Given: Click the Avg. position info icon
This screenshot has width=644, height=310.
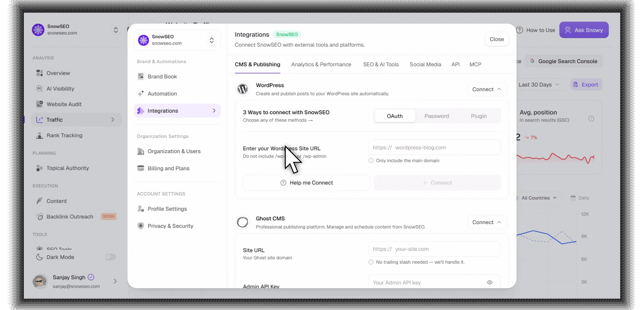Looking at the screenshot, I should 591,119.
